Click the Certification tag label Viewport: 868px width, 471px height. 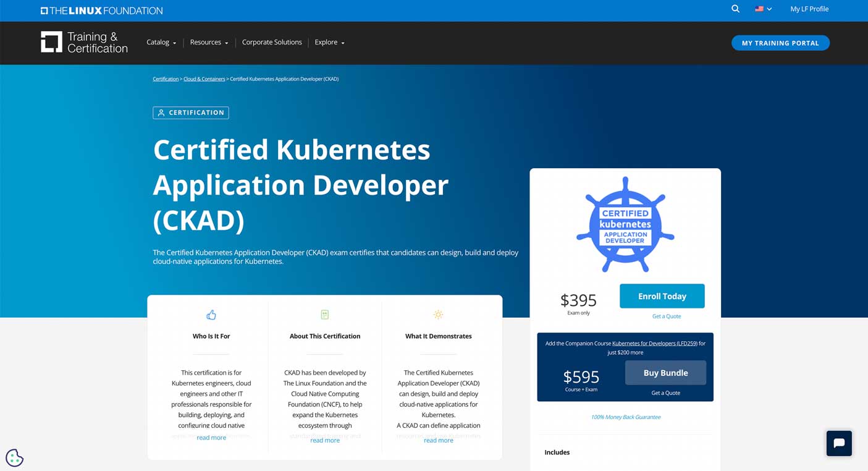click(x=191, y=112)
